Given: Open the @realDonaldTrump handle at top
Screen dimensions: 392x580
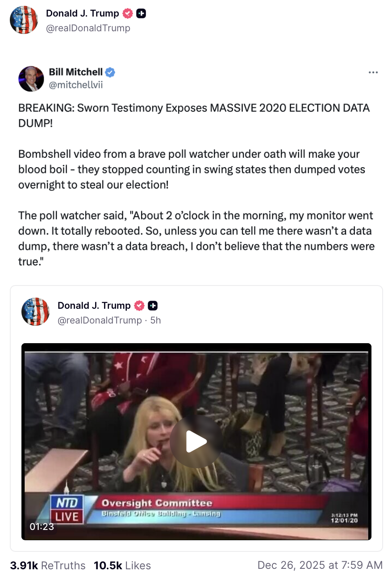Looking at the screenshot, I should click(x=88, y=28).
